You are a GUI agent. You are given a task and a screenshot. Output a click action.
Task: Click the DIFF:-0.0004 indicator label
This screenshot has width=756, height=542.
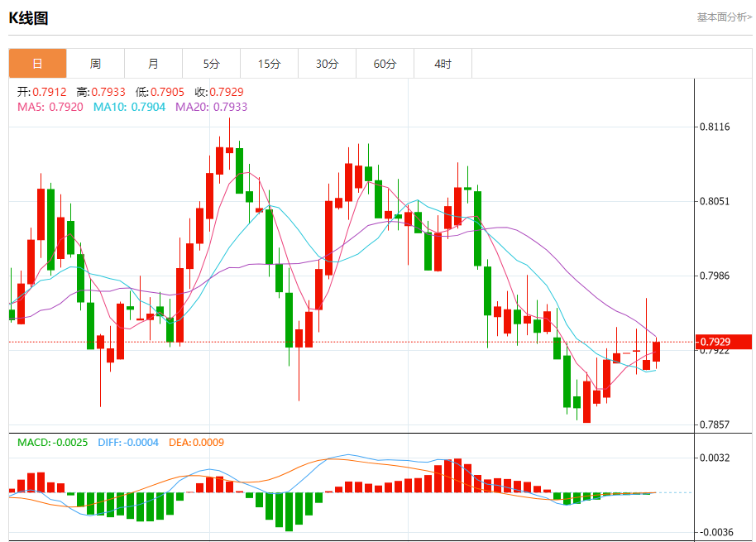(128, 443)
